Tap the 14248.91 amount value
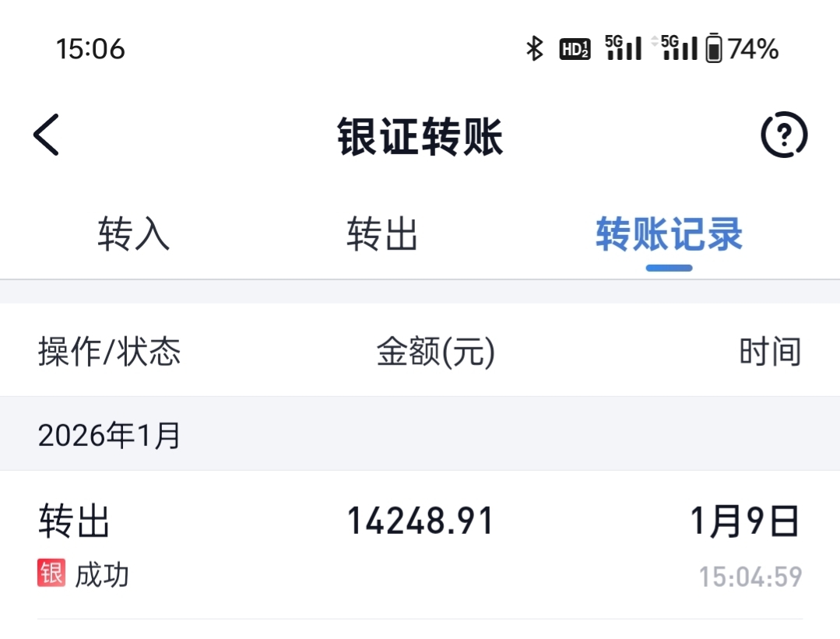Viewport: 840px width, 639px height. [x=420, y=521]
